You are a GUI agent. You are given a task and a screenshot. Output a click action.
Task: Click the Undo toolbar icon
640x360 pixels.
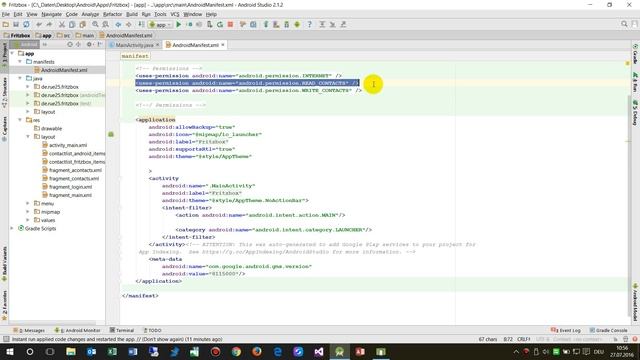click(x=39, y=24)
